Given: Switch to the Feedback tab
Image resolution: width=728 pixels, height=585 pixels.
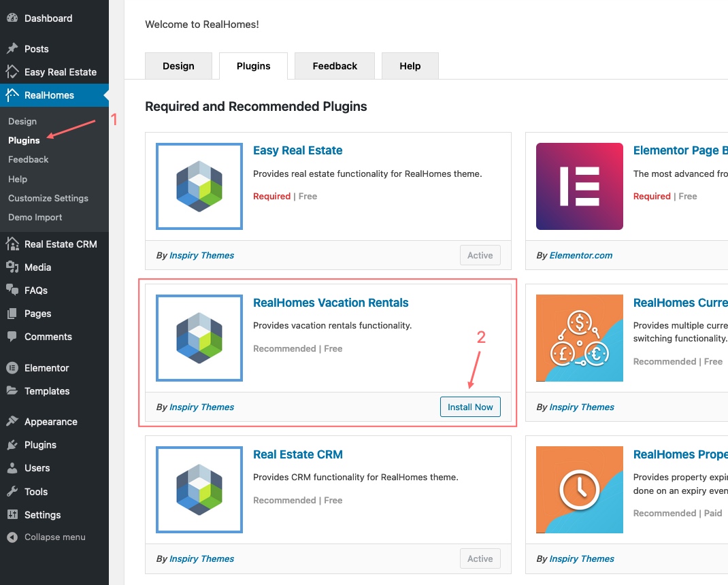Looking at the screenshot, I should 335,66.
